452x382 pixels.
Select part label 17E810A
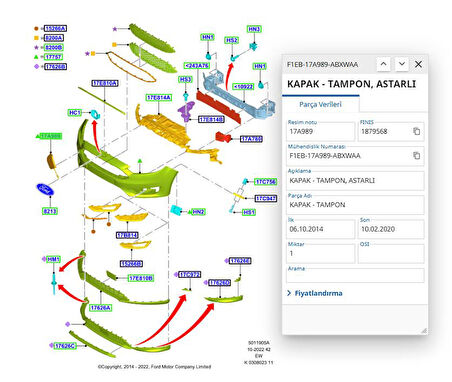105,83
